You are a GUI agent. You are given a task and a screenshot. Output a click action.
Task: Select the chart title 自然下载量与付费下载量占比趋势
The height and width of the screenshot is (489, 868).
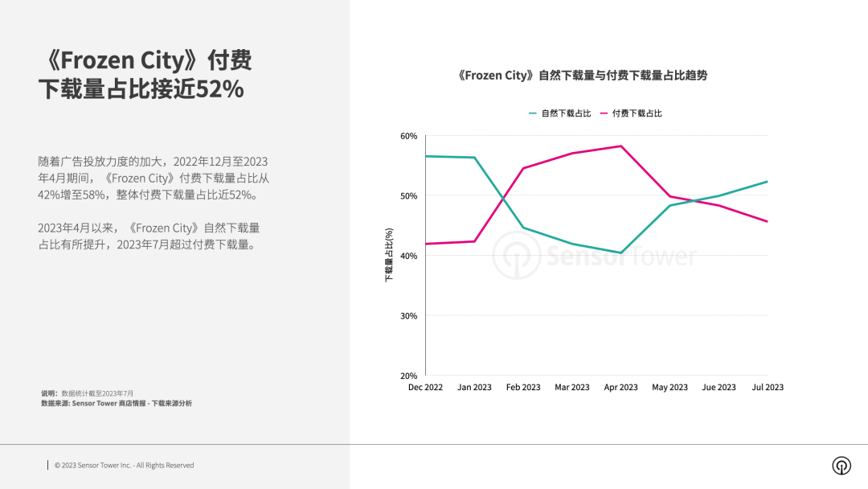tap(582, 76)
